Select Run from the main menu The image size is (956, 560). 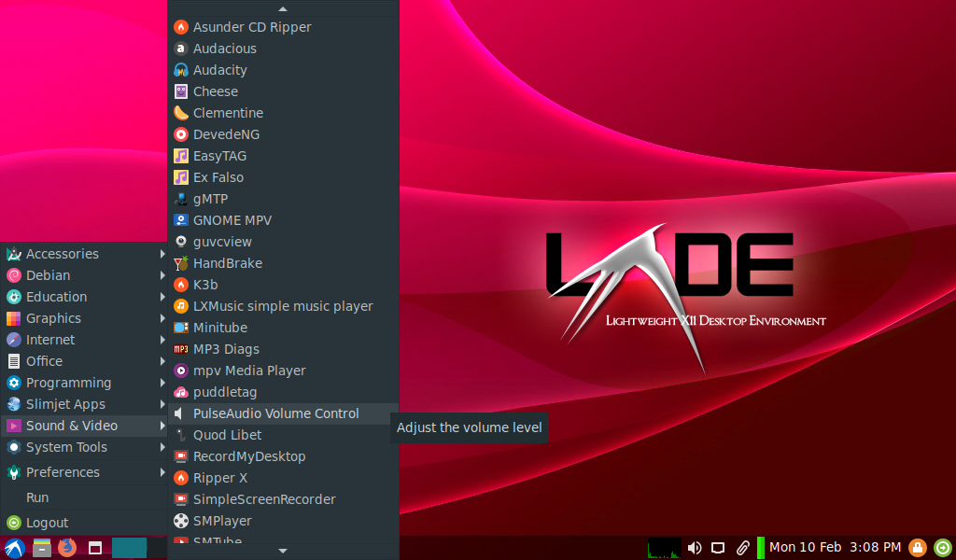pyautogui.click(x=84, y=497)
